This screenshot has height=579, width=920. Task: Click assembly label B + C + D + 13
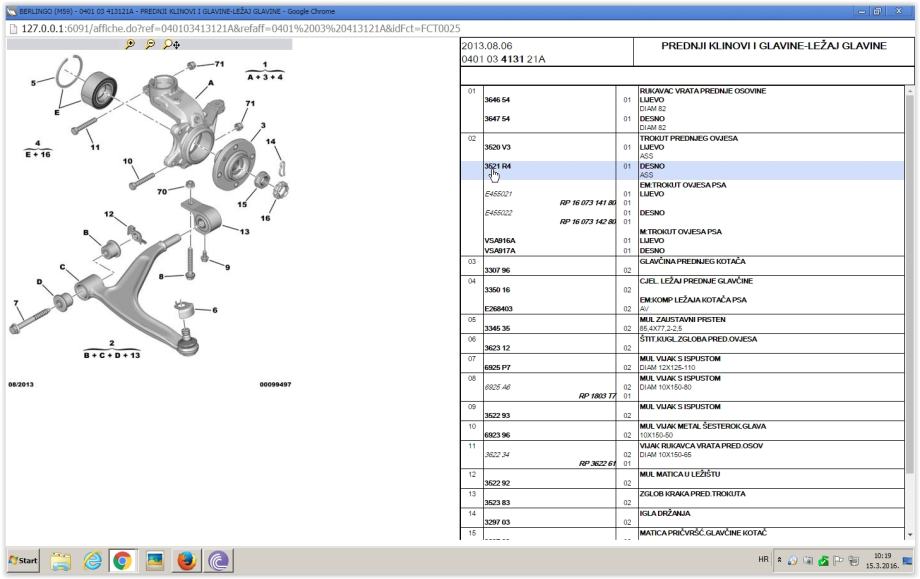[x=112, y=355]
